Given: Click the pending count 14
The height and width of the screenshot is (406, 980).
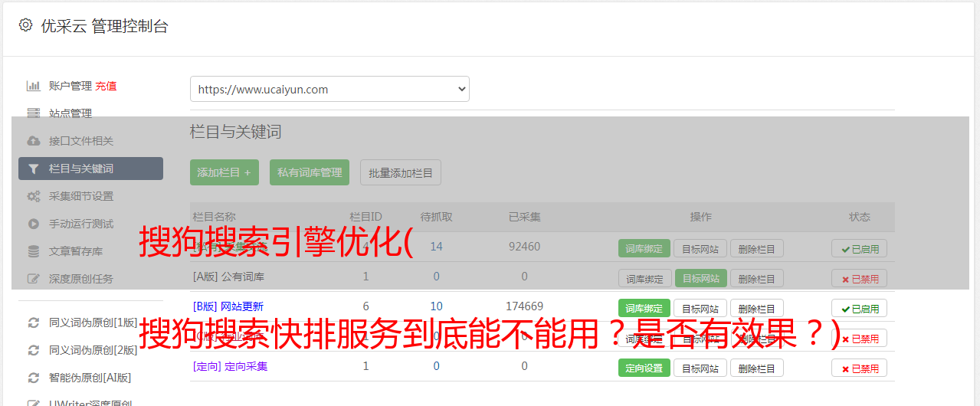Looking at the screenshot, I should point(436,247).
